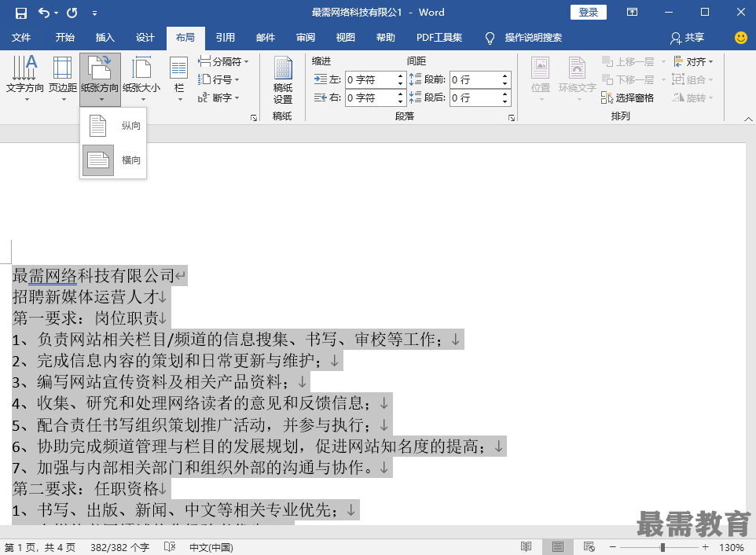Viewport: 756px width, 555px height.
Task: Click the 段前 spacing before field
Action: coord(475,79)
